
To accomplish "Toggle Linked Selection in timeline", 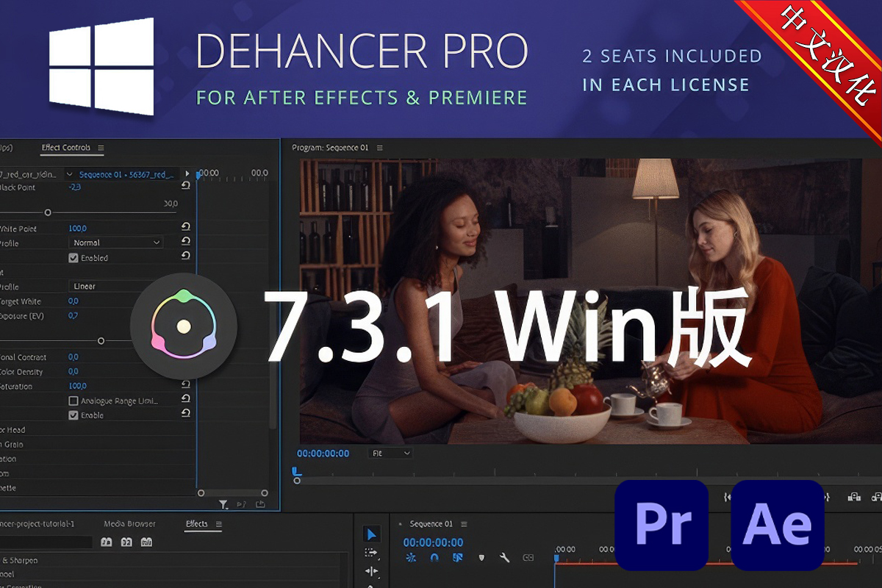I will point(457,558).
